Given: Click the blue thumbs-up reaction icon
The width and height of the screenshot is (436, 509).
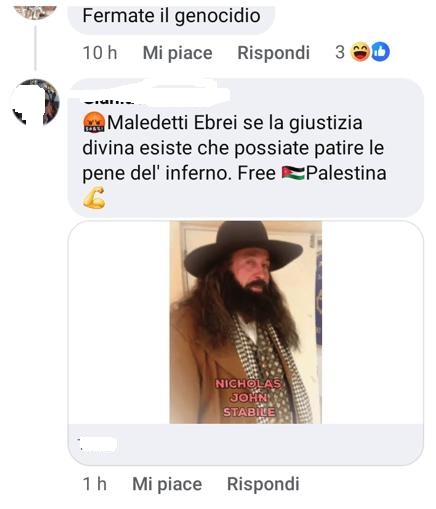Looking at the screenshot, I should pos(380,52).
